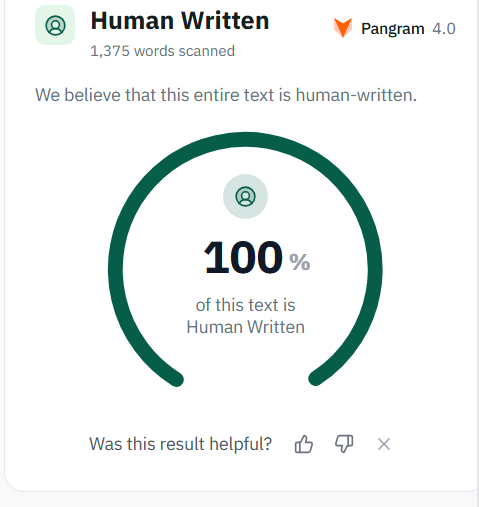The width and height of the screenshot is (479, 507).
Task: Click the 'of this text is' caption
Action: (x=245, y=305)
